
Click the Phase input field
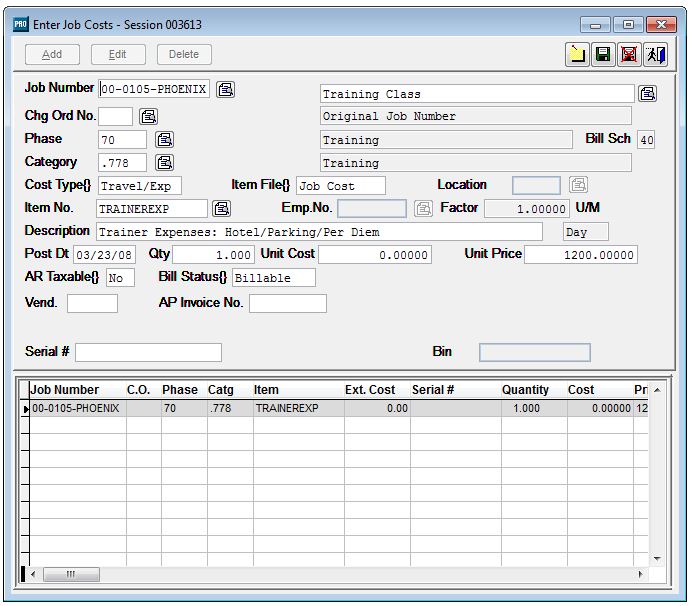(122, 140)
